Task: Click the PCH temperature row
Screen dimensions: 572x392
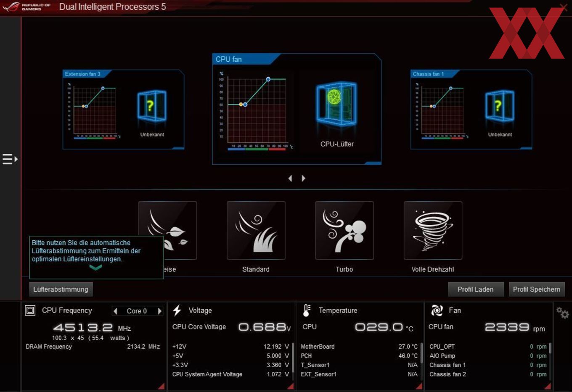Action: [359, 356]
